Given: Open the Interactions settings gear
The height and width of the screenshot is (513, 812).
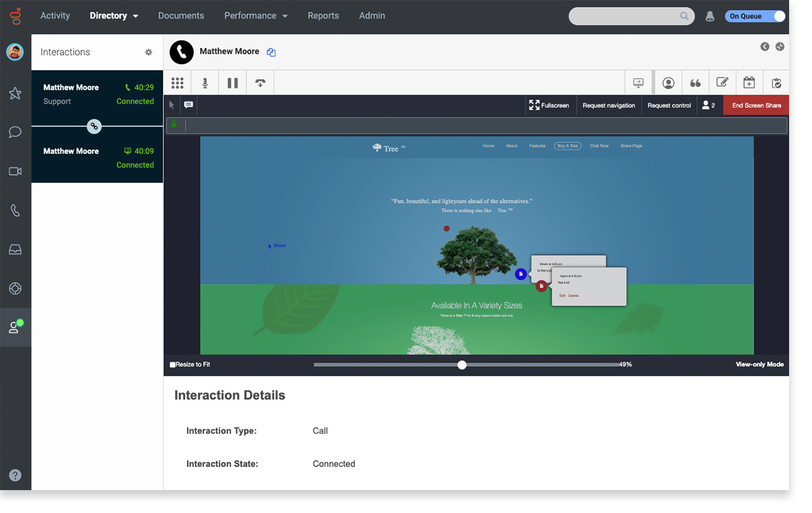Looking at the screenshot, I should point(149,52).
